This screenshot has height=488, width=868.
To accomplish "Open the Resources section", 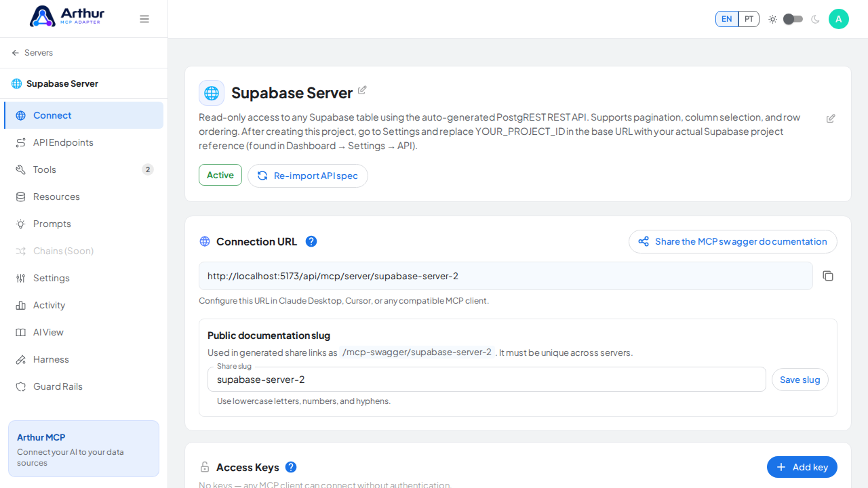I will 83,197.
